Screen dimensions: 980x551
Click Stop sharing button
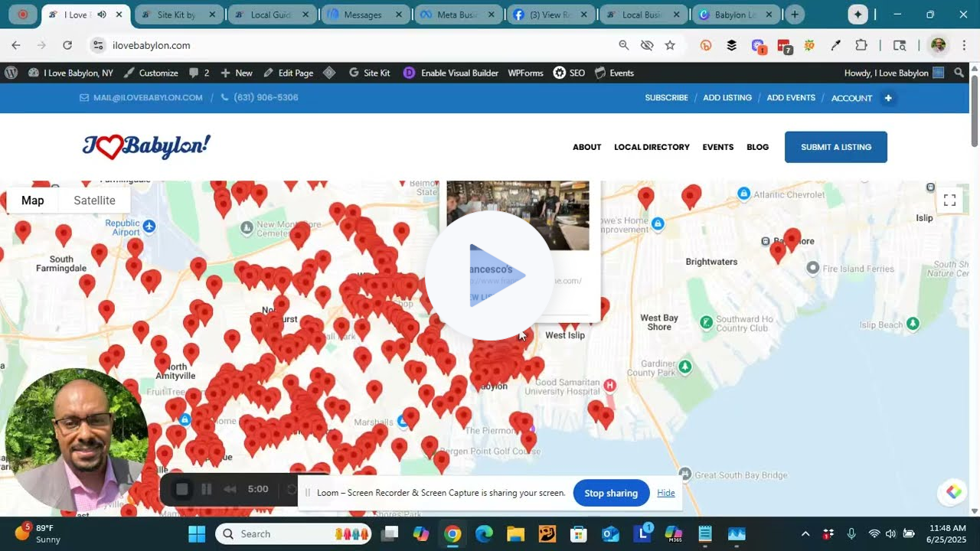(611, 493)
